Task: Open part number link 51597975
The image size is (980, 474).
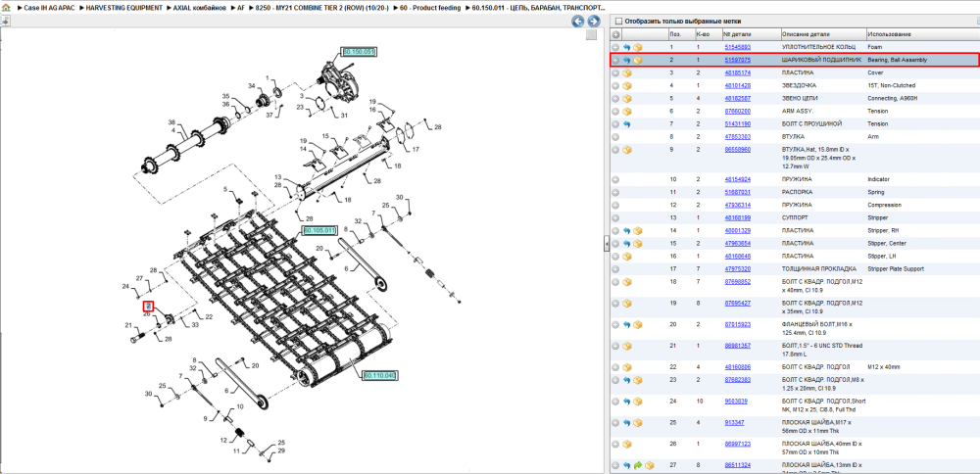Action: click(x=738, y=61)
